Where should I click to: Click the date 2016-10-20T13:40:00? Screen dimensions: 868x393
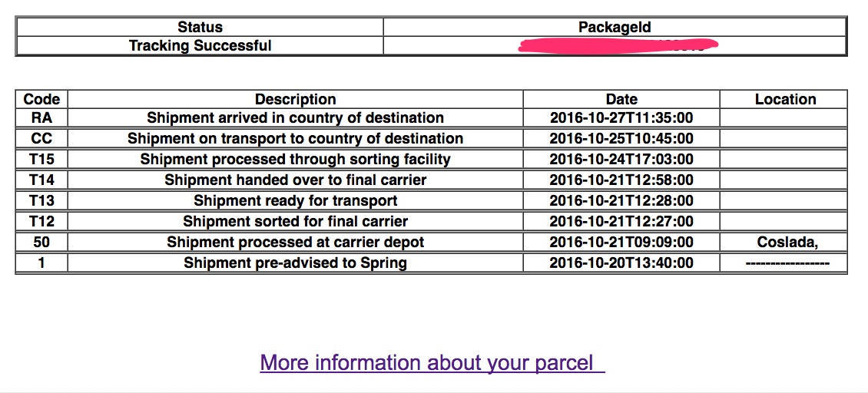coord(621,263)
